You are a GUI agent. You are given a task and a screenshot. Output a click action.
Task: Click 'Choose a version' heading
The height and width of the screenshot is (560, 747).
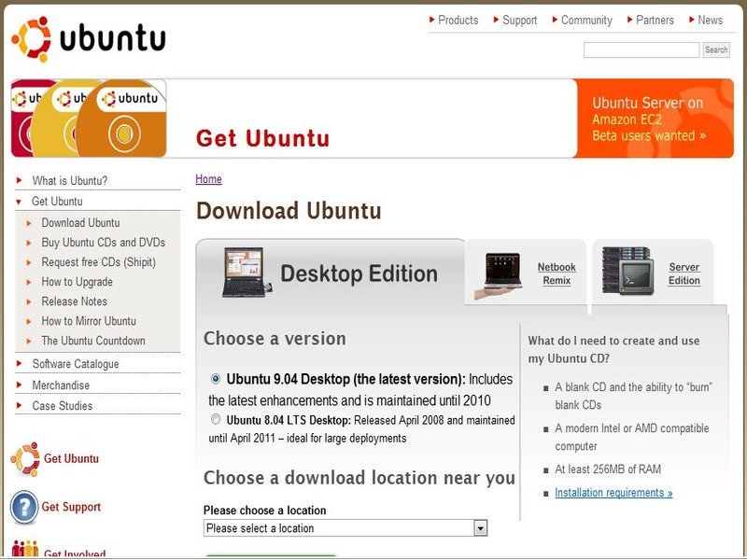(x=275, y=339)
